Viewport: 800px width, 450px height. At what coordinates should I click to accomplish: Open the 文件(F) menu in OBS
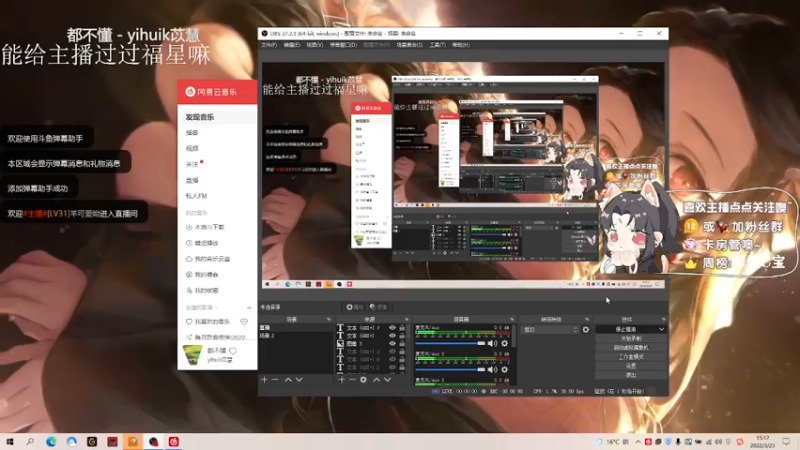click(269, 45)
